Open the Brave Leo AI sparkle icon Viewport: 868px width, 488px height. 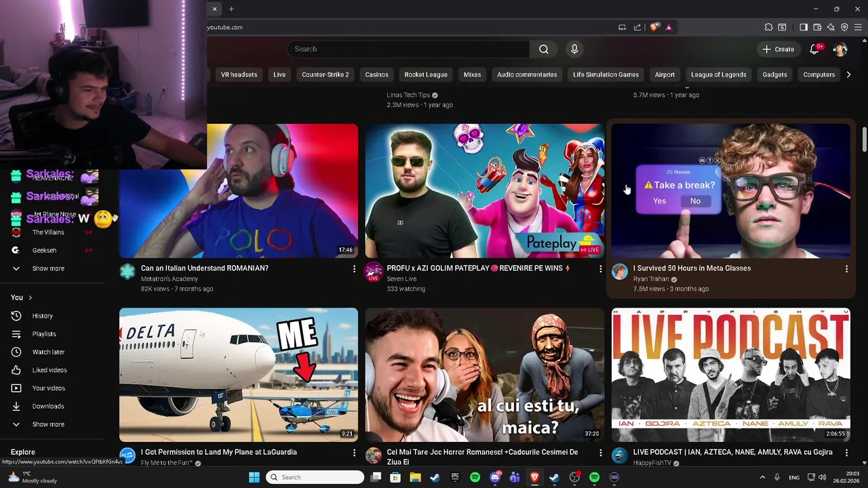tap(831, 27)
